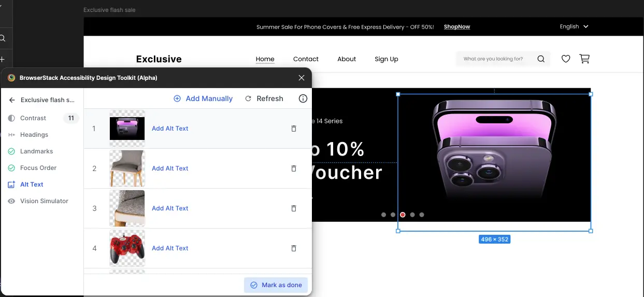Select the active red carousel dot
The height and width of the screenshot is (297, 644).
(403, 215)
